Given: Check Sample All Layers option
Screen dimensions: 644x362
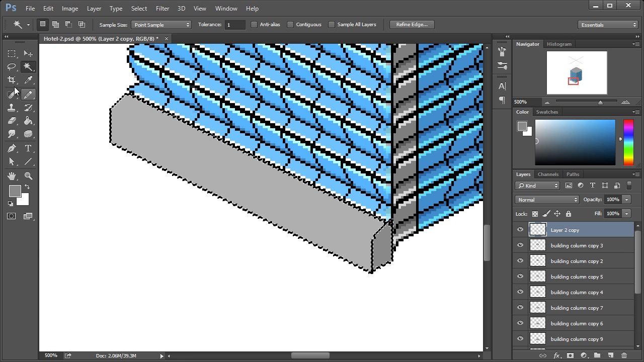Looking at the screenshot, I should coord(332,25).
